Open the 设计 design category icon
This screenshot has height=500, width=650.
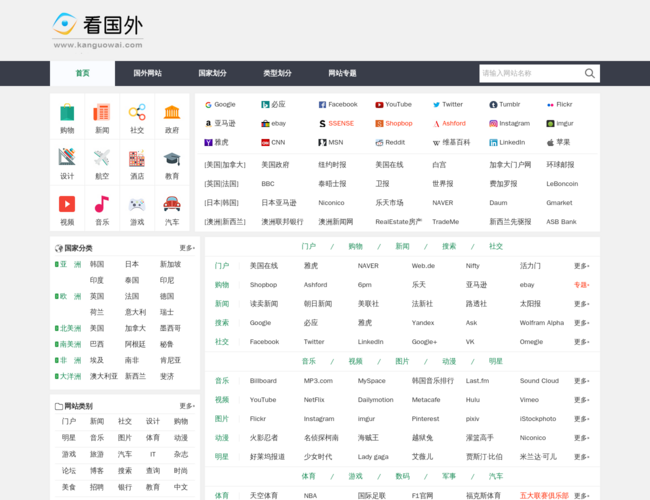(67, 158)
